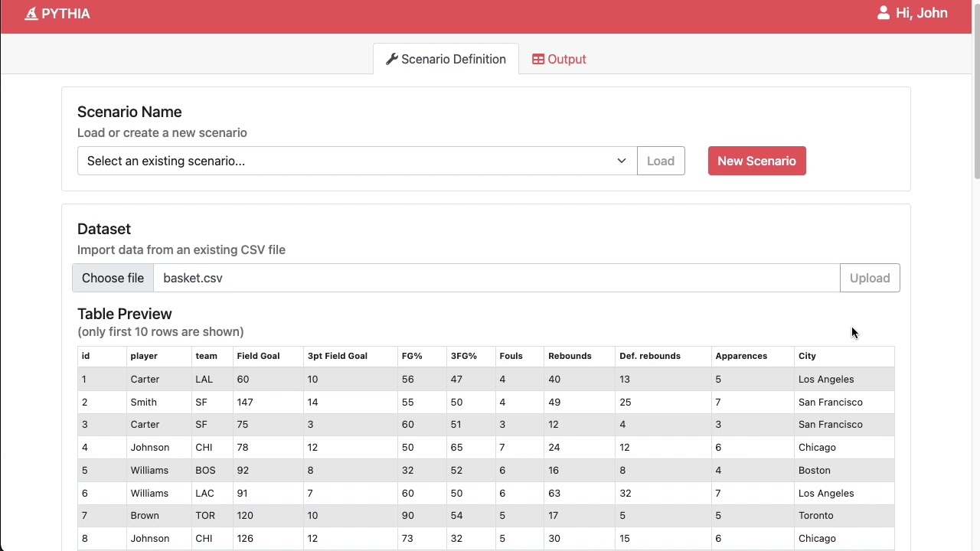
Task: Click the PYTHIA brand link
Action: coord(57,14)
